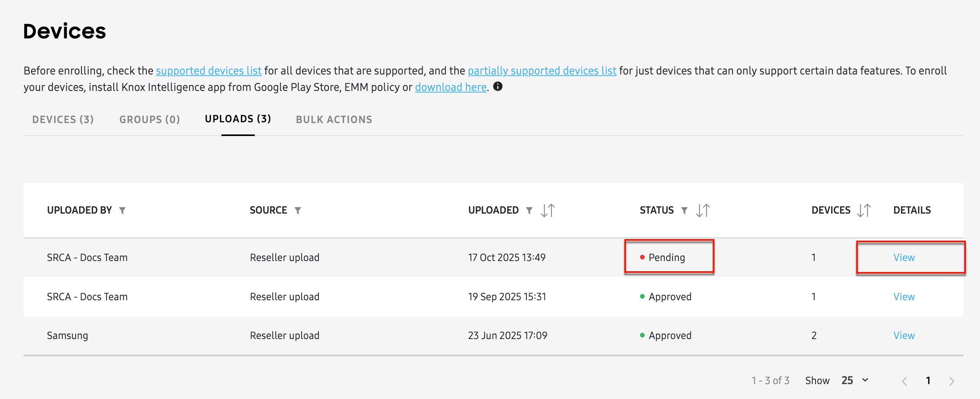The width and height of the screenshot is (980, 399).
Task: Open the supported devices list link
Action: pos(208,71)
